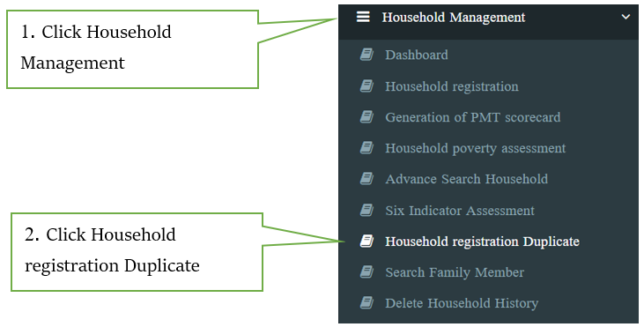The height and width of the screenshot is (327, 644).
Task: Click the icon beside Household registration
Action: [366, 85]
